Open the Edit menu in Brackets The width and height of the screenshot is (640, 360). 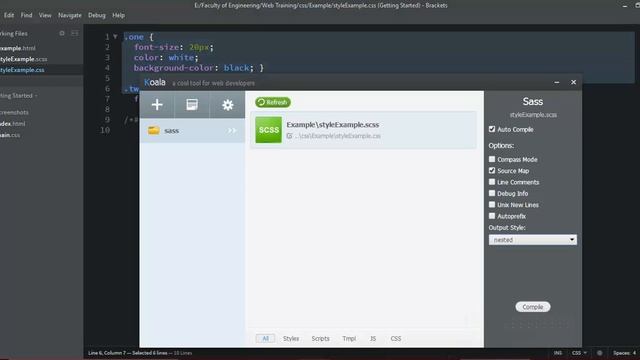[x=9, y=15]
